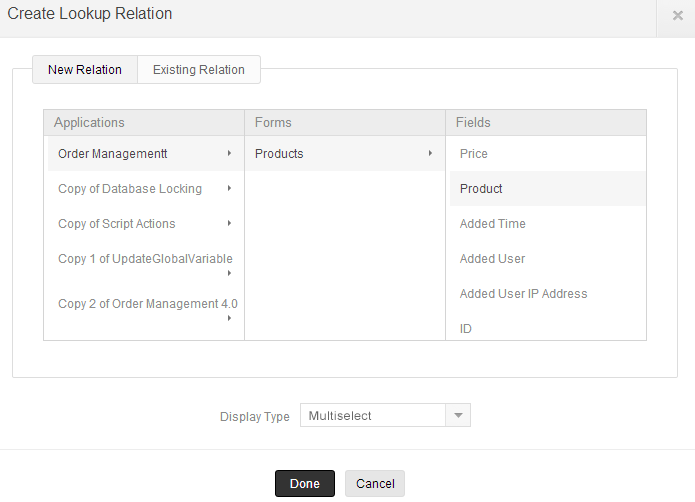Image resolution: width=695 pixels, height=502 pixels.
Task: Select Copy 2 of Order Management 4.0
Action: (x=147, y=304)
